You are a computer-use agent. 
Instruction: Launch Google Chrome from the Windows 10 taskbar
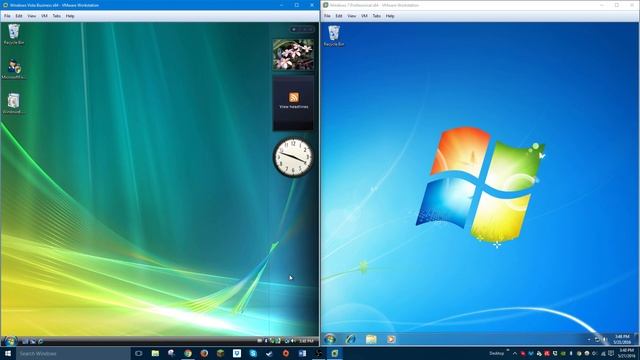188,353
